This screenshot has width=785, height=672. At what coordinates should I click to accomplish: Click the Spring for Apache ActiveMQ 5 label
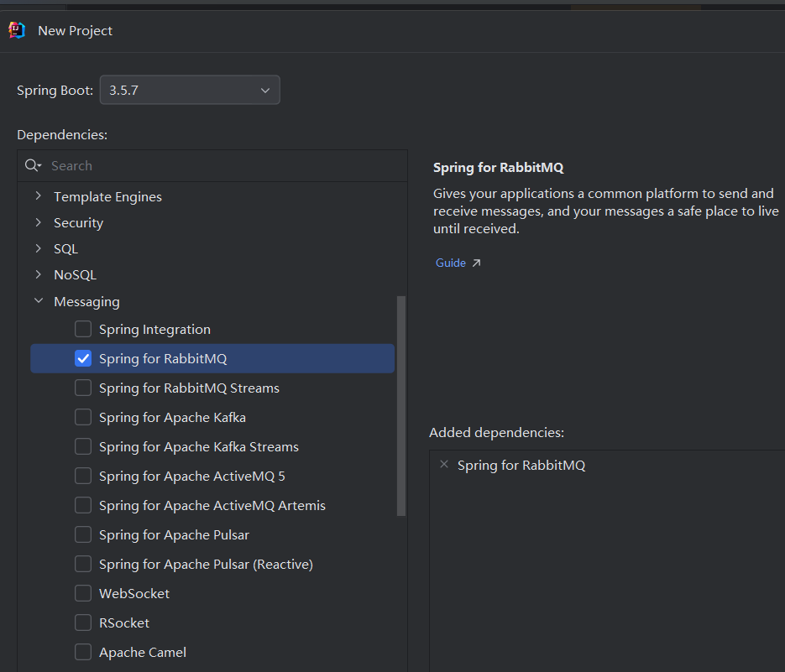pos(192,476)
